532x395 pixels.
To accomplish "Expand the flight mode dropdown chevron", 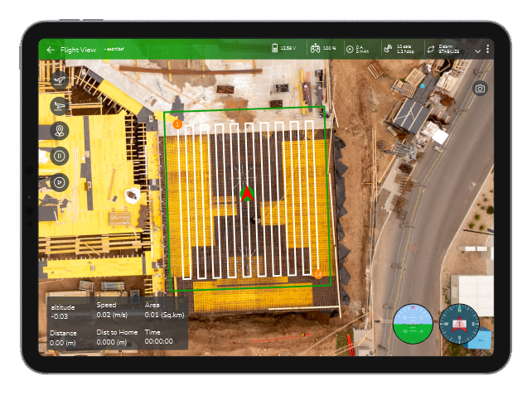I will [477, 51].
